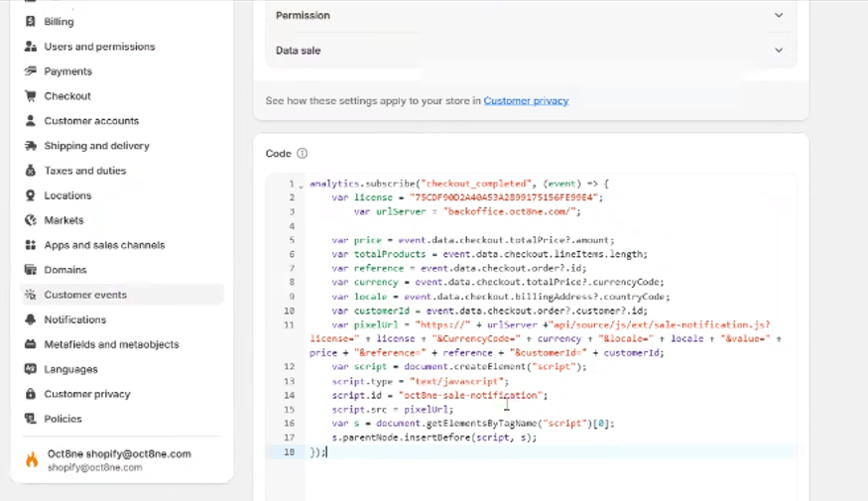Image resolution: width=868 pixels, height=501 pixels.
Task: Click the Billing sidebar icon
Action: pos(32,21)
